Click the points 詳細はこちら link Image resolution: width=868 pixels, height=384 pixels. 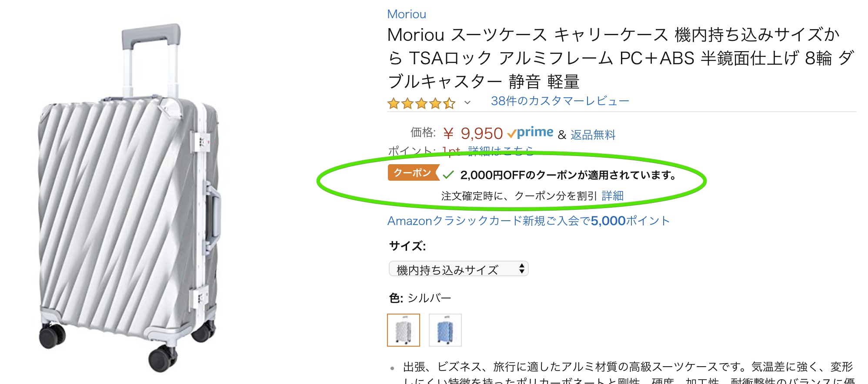pyautogui.click(x=500, y=151)
